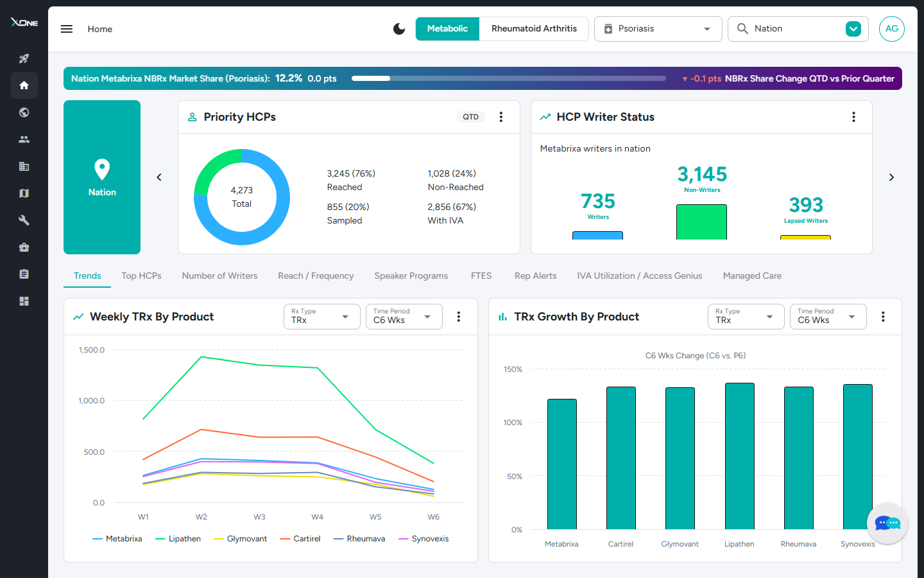This screenshot has width=924, height=578.
Task: Toggle Metabrixa series in chart legend
Action: pyautogui.click(x=117, y=539)
